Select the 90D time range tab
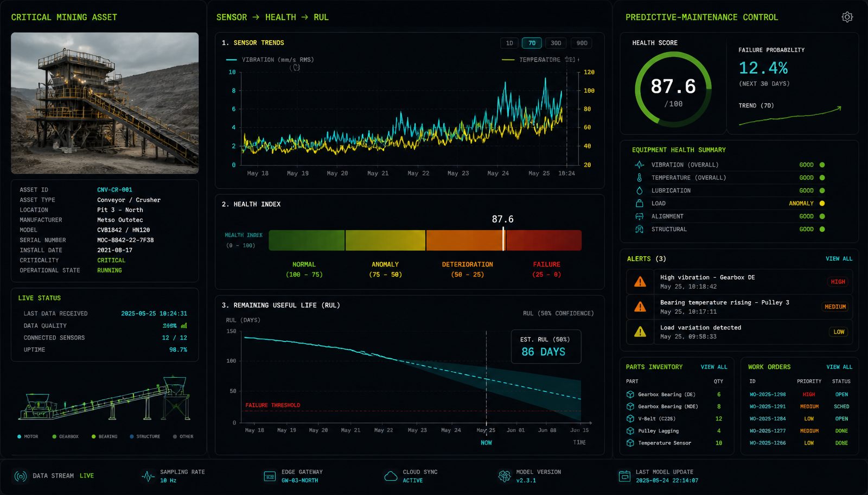 pyautogui.click(x=582, y=43)
